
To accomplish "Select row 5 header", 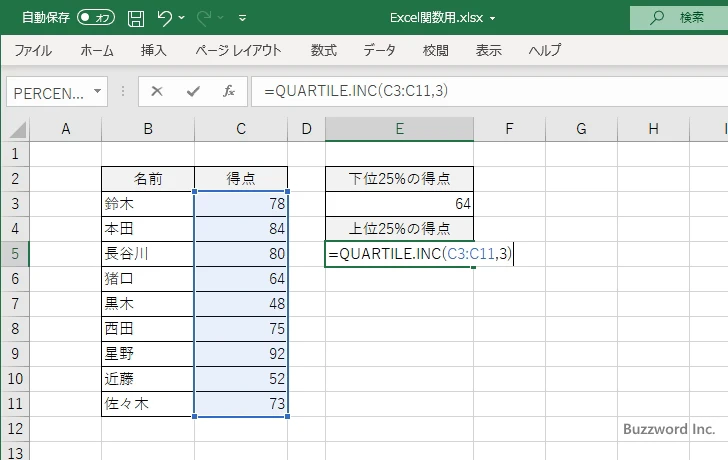I will tap(15, 254).
